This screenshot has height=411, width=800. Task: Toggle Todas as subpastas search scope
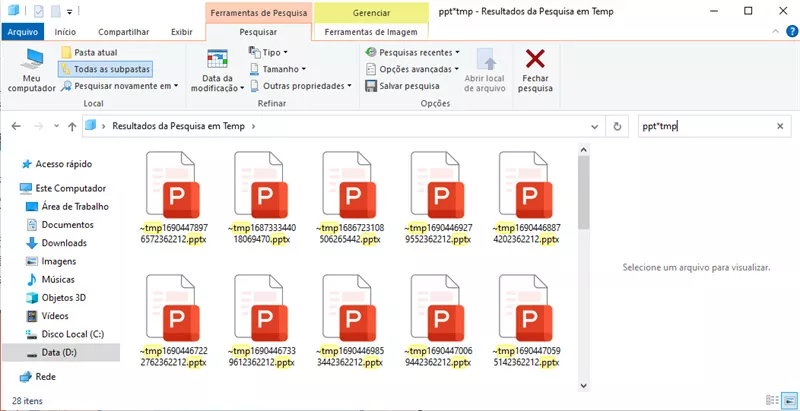pos(106,69)
